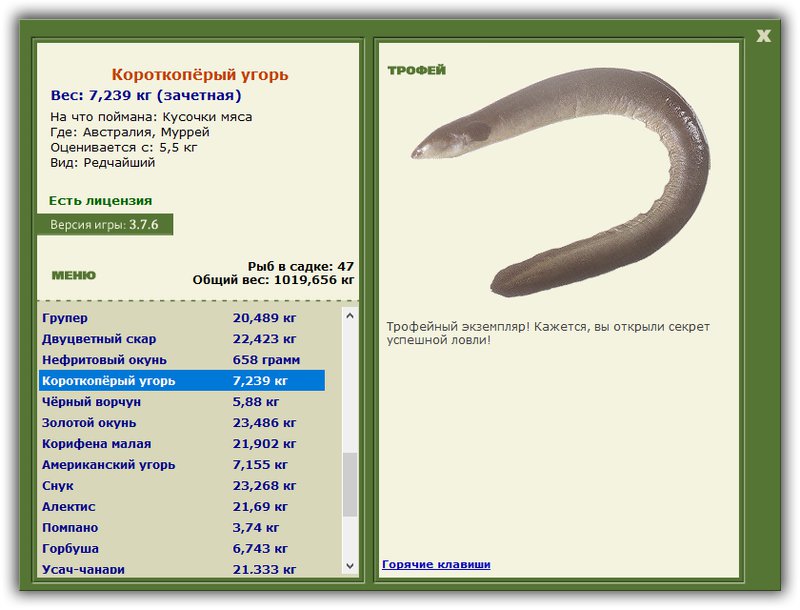Select Горбуша row
Screen dimensions: 800x610
182,548
